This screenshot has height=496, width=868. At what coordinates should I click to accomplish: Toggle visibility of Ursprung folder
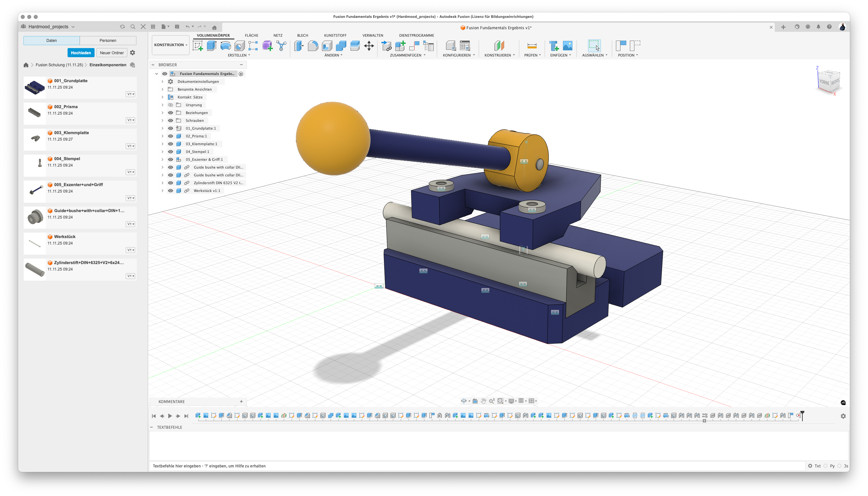171,105
